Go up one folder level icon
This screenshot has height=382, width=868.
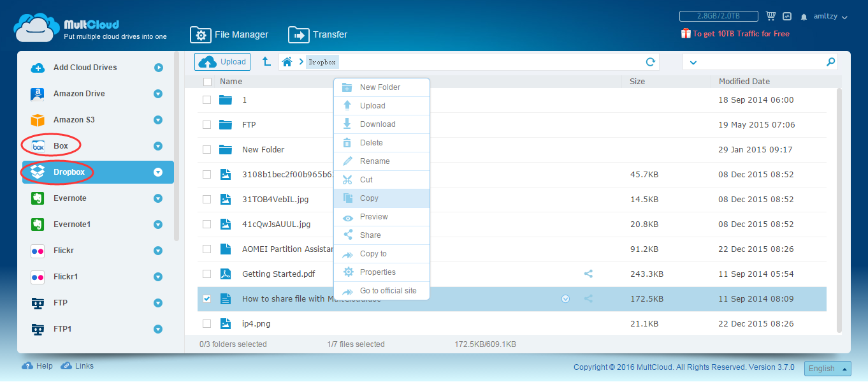tap(266, 62)
